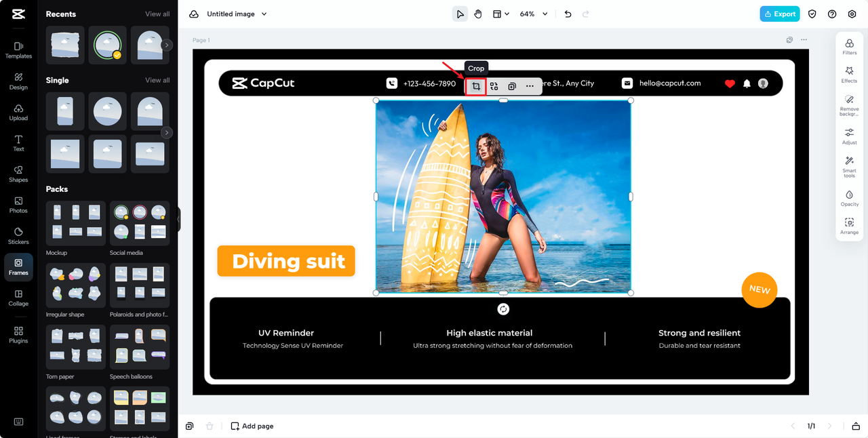Image resolution: width=868 pixels, height=438 pixels.
Task: Open keyboard shortcuts icon at sidebar bottom
Action: 18,422
